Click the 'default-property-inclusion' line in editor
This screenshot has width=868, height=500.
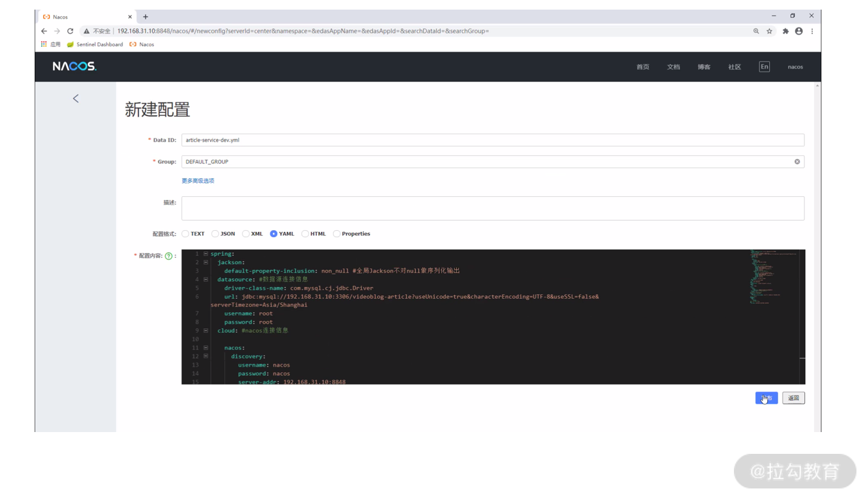(342, 271)
